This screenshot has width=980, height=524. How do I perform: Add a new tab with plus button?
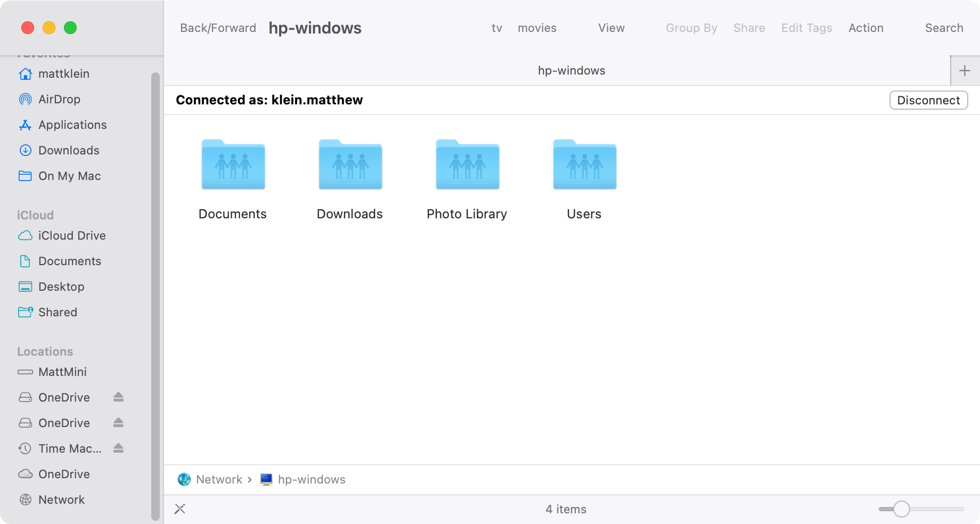tap(965, 71)
